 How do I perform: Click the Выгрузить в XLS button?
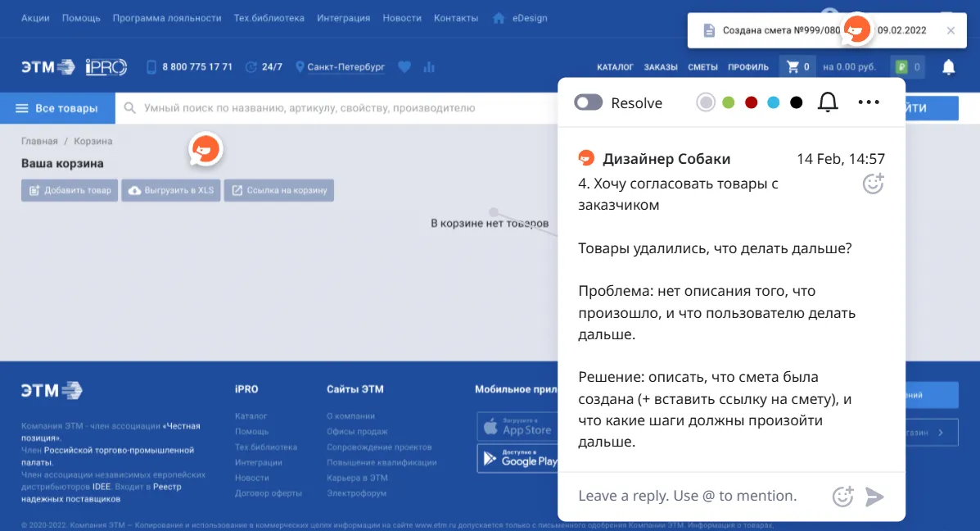pos(170,189)
